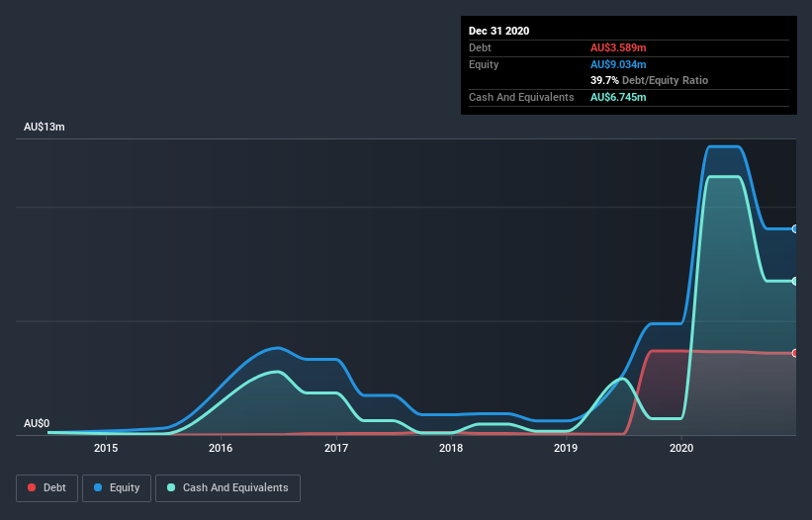Click the 2020 x-axis label
The image size is (812, 520).
click(x=681, y=448)
